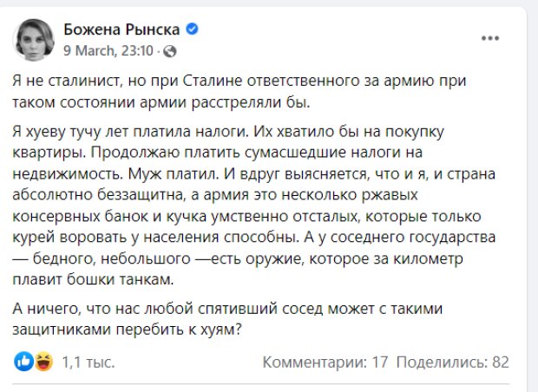This screenshot has width=538, height=392.
Task: Open the post options three-dots menu
Action: tap(491, 38)
